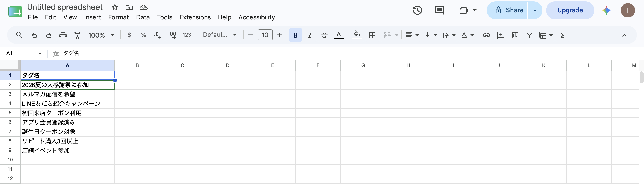The image size is (644, 184).
Task: Open the text color picker
Action: 339,35
